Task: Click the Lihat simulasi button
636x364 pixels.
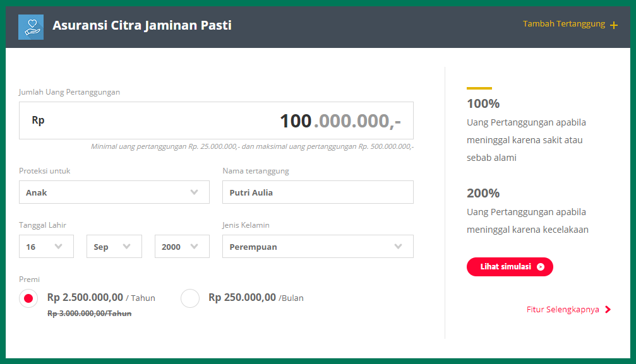Action: pos(510,267)
